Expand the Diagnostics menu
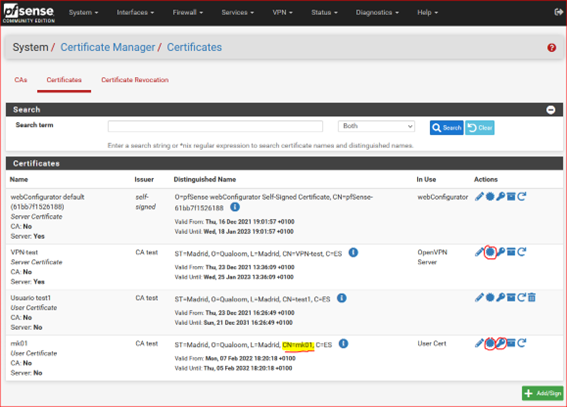The height and width of the screenshot is (407, 567). point(377,13)
